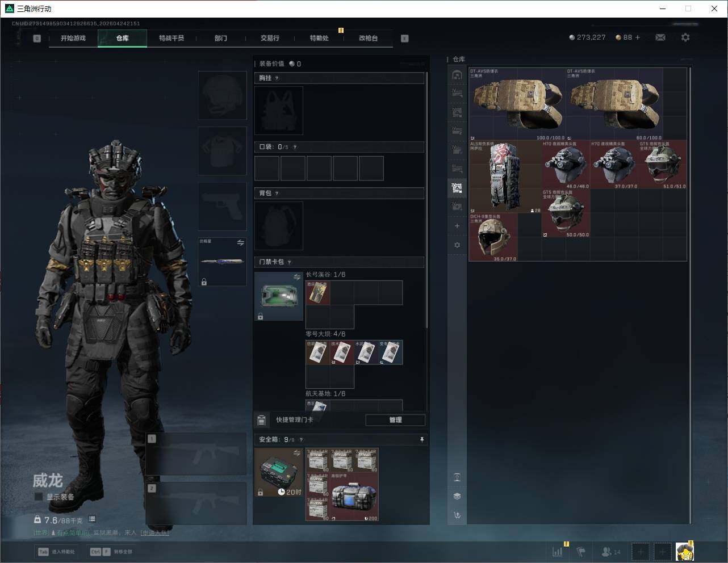Click the sort-arrows icon at stash sidebar bottom
The width and height of the screenshot is (728, 563).
point(457,515)
